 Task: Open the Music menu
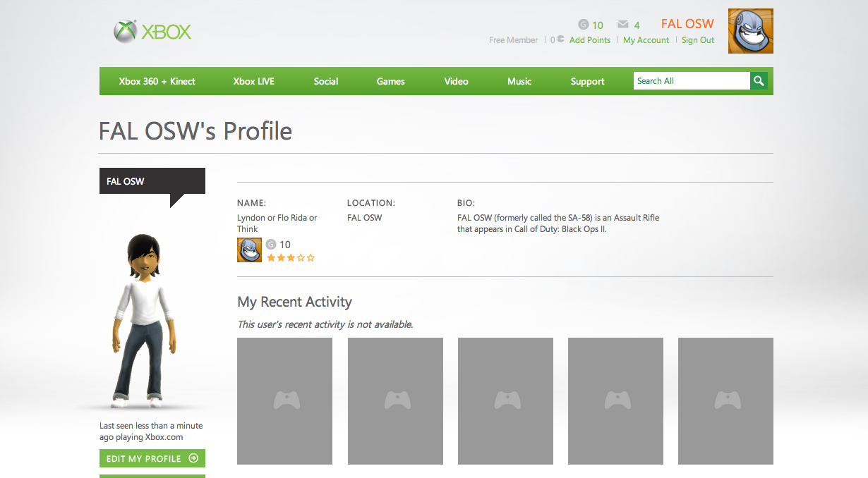pos(519,81)
